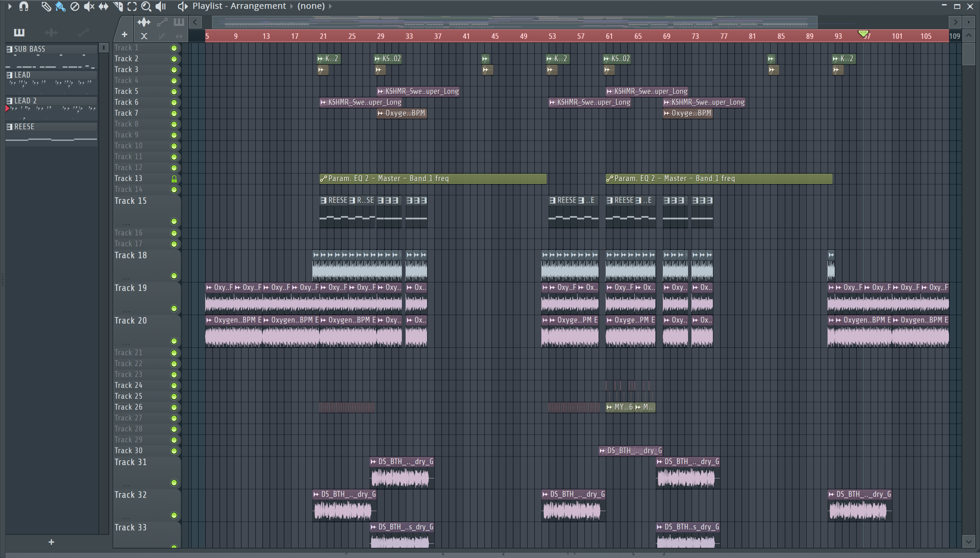Image resolution: width=980 pixels, height=558 pixels.
Task: Select the first Param. EQ 2 automation clip
Action: (433, 179)
